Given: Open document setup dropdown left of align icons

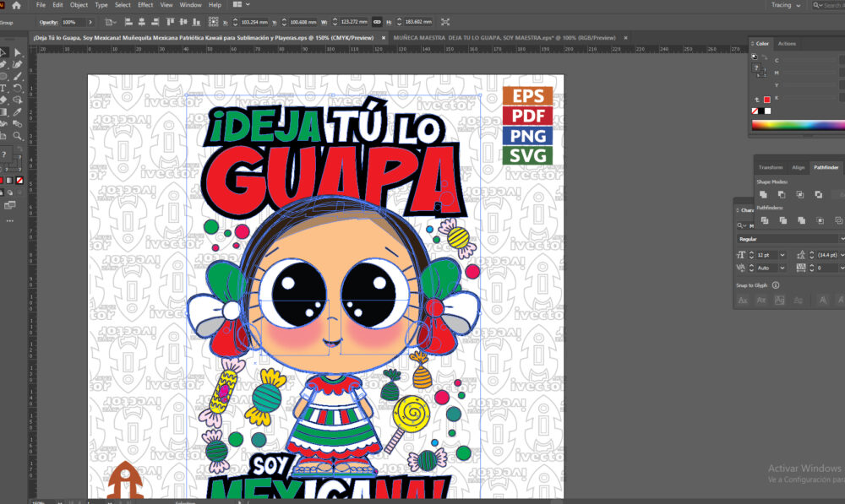Looking at the screenshot, I should click(111, 22).
